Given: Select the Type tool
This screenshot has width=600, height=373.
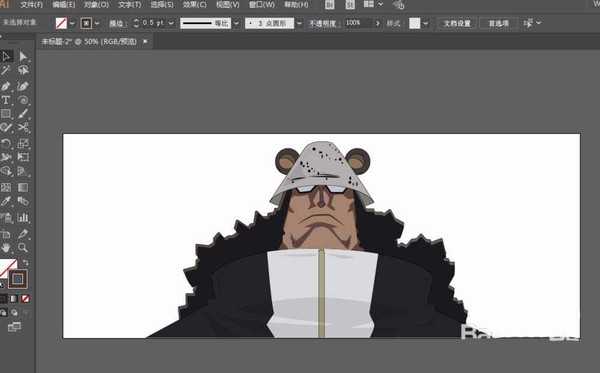Looking at the screenshot, I should click(6, 100).
